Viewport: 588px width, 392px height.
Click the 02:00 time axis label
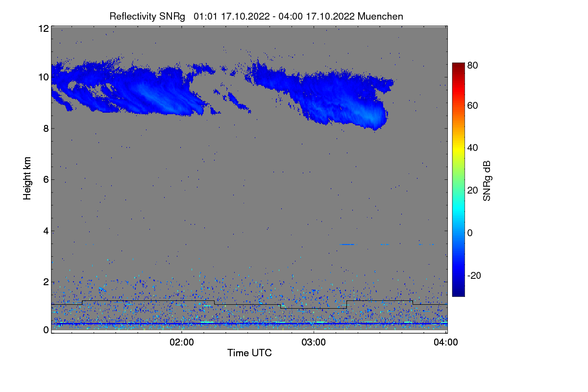[x=182, y=343]
